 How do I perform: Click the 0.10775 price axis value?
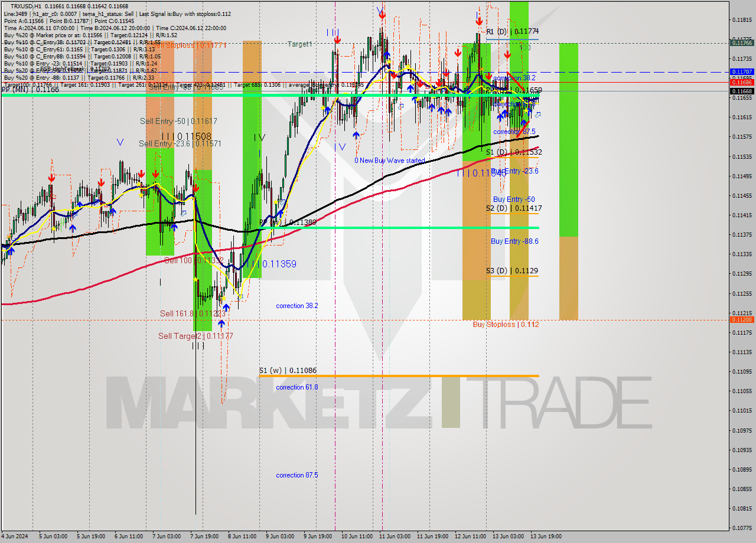[742, 528]
